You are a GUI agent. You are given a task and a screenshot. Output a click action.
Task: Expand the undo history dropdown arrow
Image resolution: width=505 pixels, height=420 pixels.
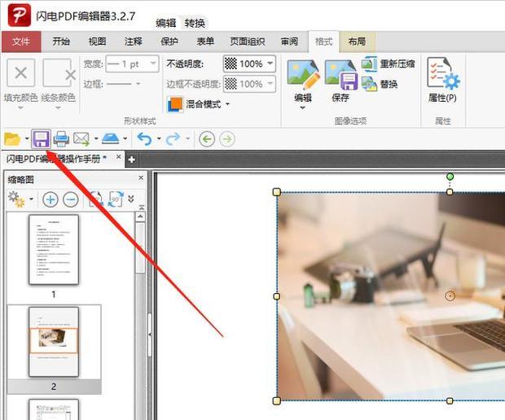pyautogui.click(x=159, y=139)
